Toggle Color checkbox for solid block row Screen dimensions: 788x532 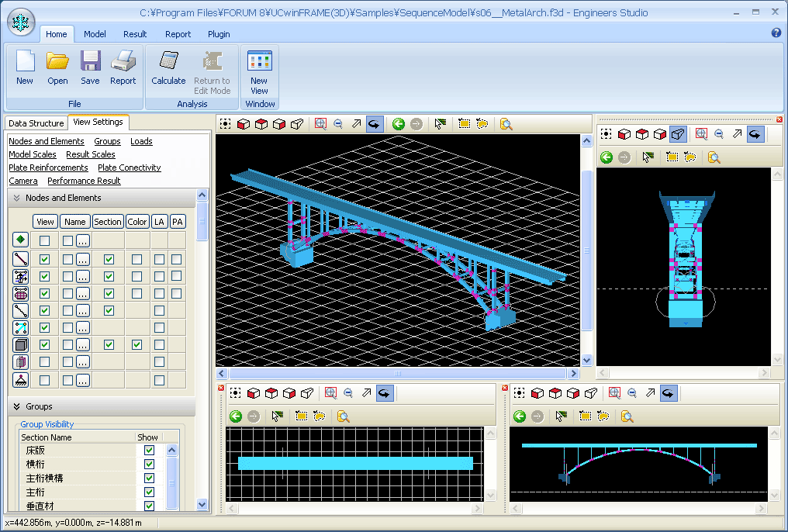tap(137, 344)
